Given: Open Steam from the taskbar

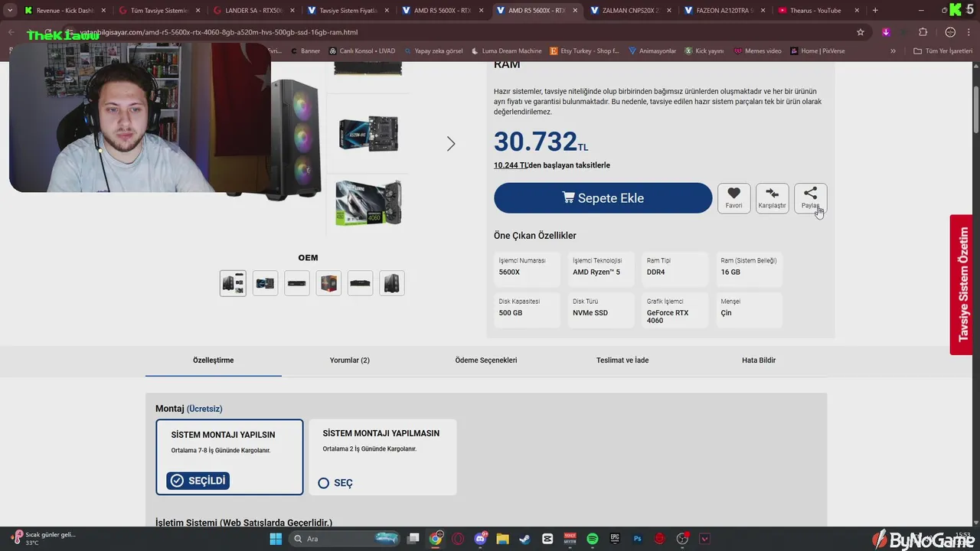Looking at the screenshot, I should click(524, 539).
